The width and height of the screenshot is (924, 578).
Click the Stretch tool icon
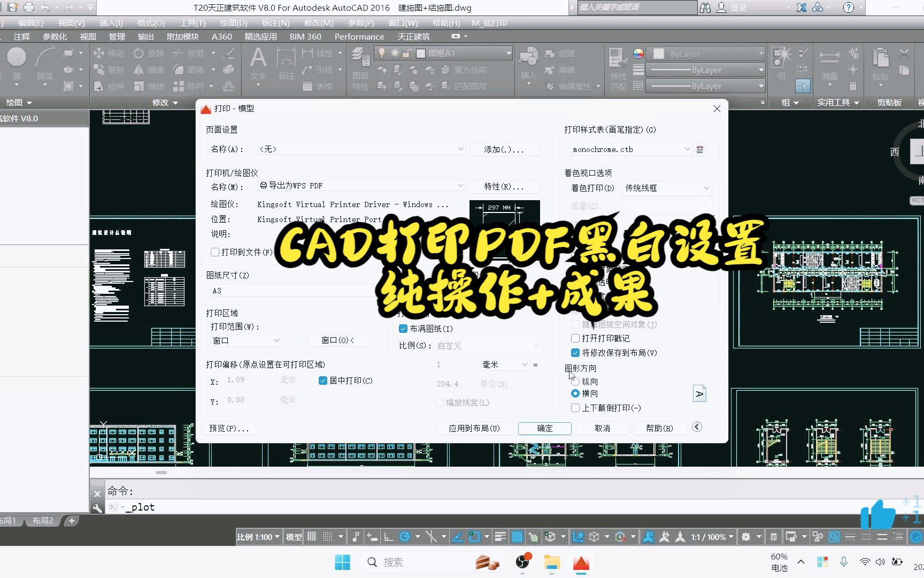tap(99, 86)
